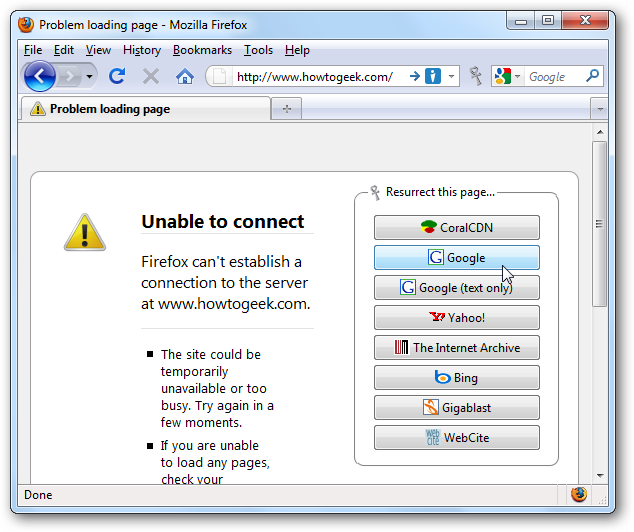Image resolution: width=634 pixels, height=532 pixels.
Task: Open the Bookmarks menu
Action: tap(202, 50)
